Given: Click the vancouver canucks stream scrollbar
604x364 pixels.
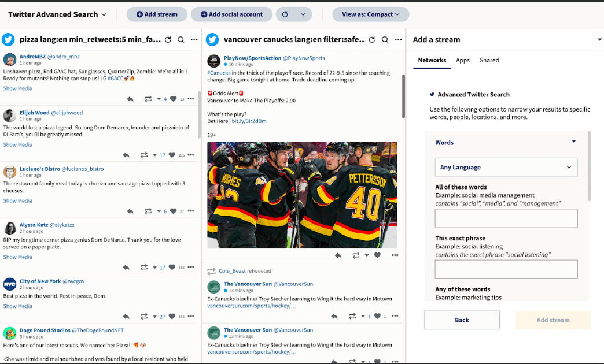Looking at the screenshot, I should [x=403, y=96].
